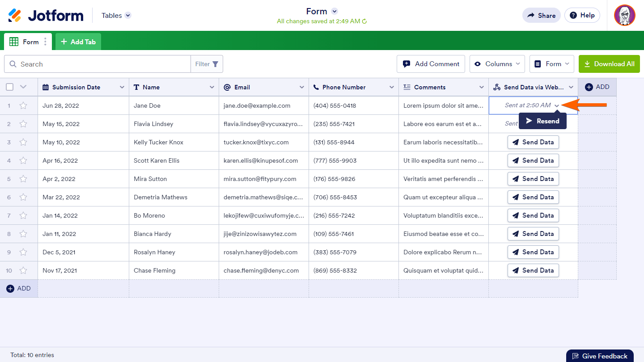The height and width of the screenshot is (362, 644).
Task: Star the Bianca Hardy row
Action: (x=23, y=234)
